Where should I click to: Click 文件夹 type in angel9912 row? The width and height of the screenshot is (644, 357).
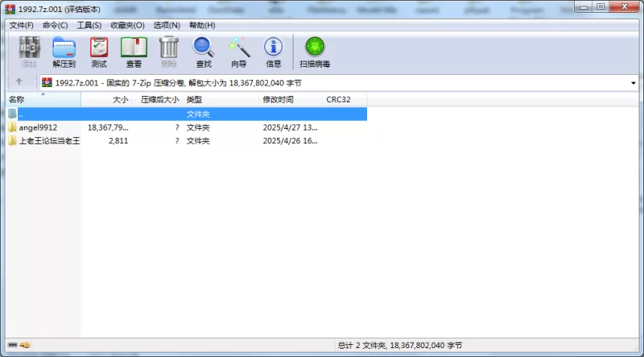198,127
